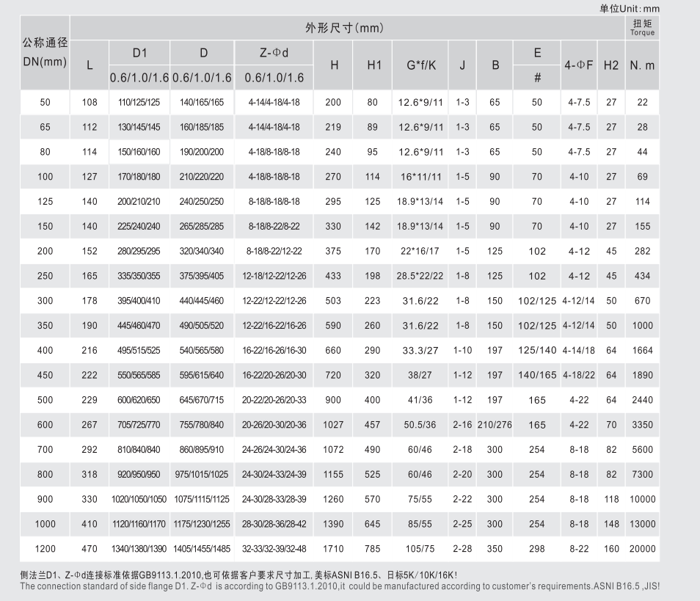This screenshot has width=700, height=601.
Task: Select the Z-Φd column header
Action: coord(274,53)
